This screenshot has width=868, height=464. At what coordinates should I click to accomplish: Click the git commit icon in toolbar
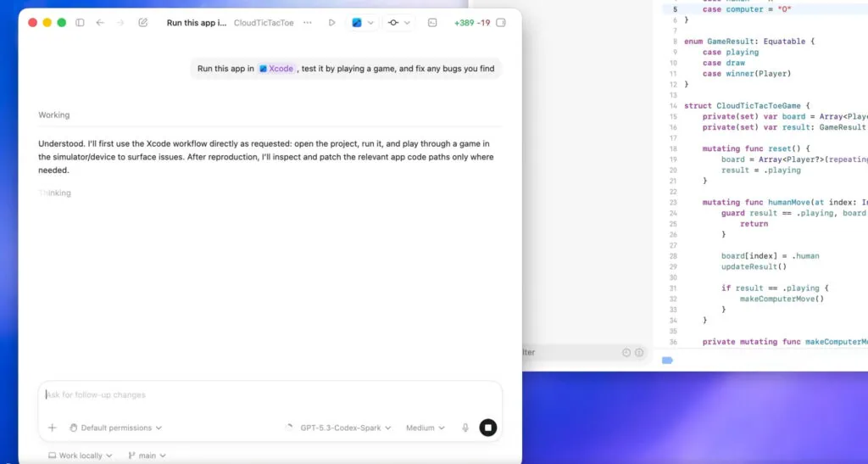[393, 23]
